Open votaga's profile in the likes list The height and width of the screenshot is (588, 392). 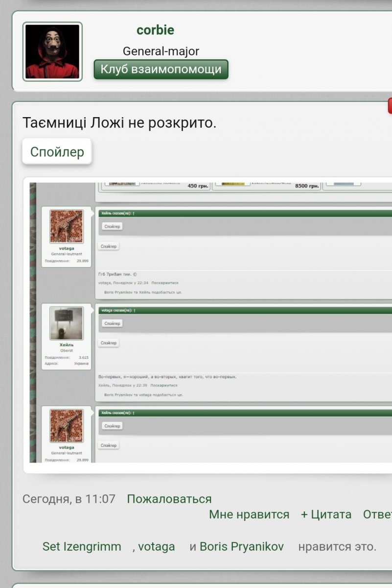[156, 546]
